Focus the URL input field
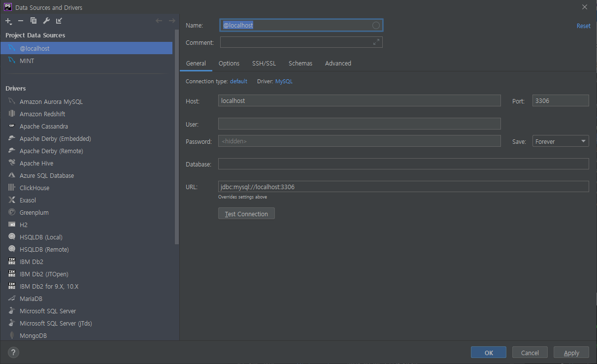The height and width of the screenshot is (364, 597). 403,187
